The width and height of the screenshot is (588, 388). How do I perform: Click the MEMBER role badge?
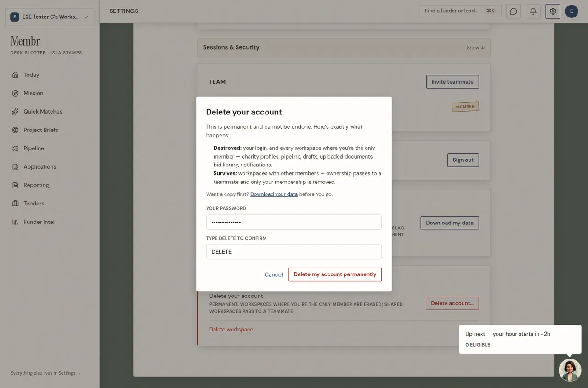465,107
